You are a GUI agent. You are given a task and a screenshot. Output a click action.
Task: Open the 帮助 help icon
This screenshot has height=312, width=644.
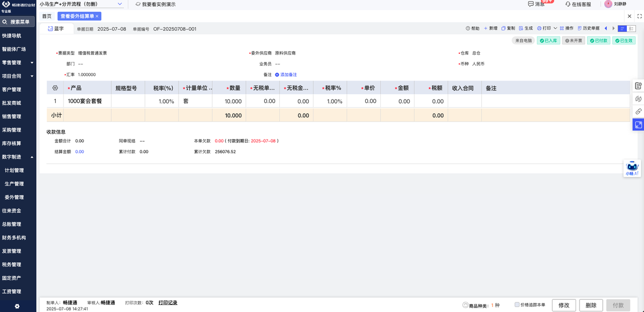pos(468,29)
